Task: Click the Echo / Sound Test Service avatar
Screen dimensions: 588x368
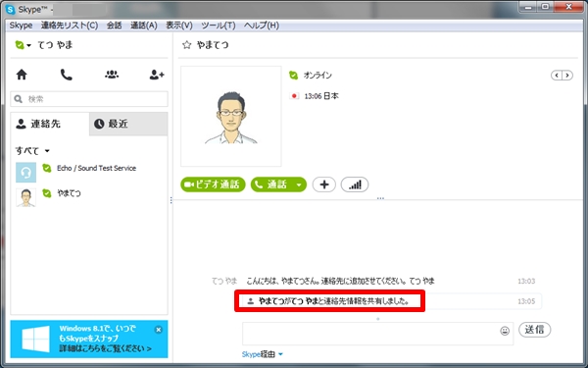Action: (25, 173)
